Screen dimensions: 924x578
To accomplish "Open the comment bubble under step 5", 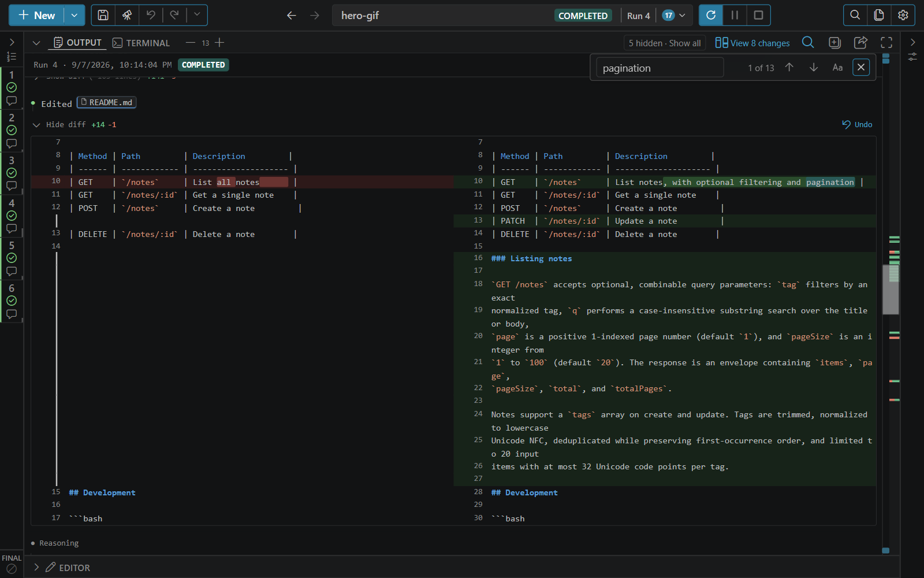I will (12, 272).
